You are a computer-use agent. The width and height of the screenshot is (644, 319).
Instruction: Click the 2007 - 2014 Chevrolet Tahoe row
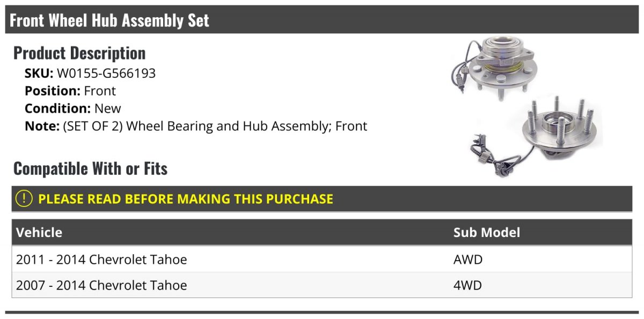(101, 285)
